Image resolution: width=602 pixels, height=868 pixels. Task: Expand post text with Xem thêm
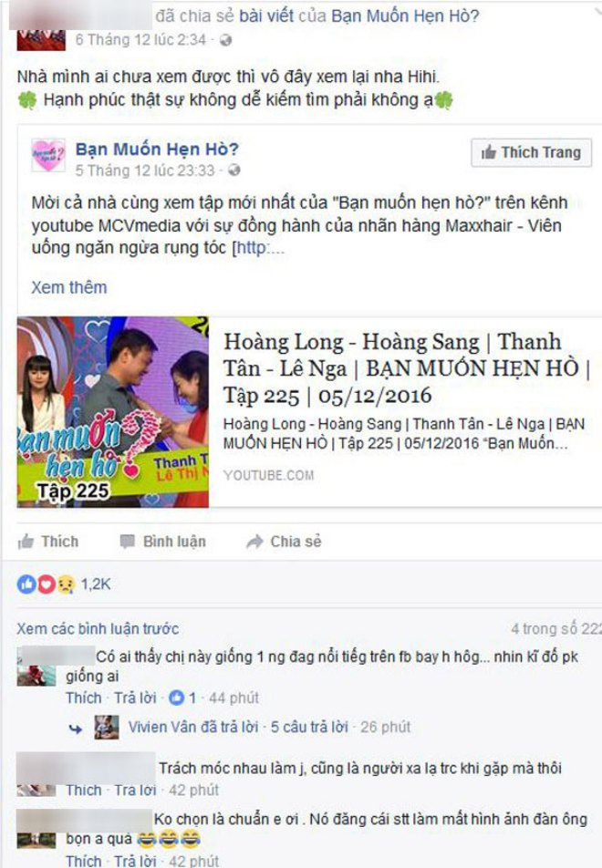[69, 287]
